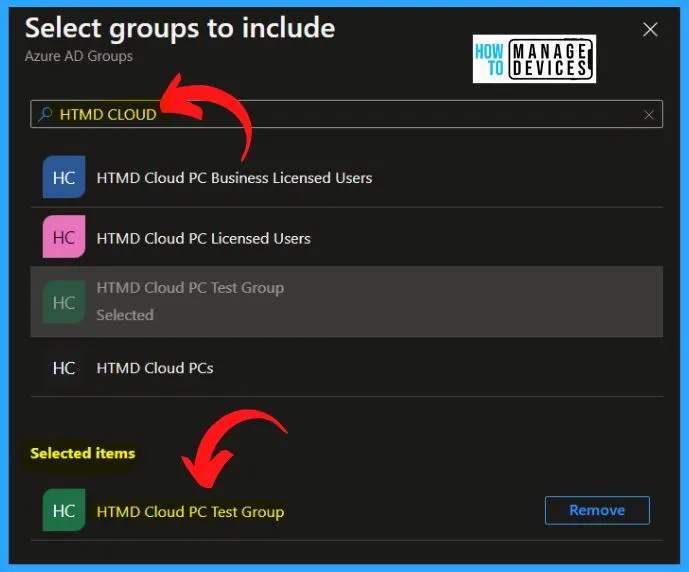Click the Selected items heading

point(83,453)
